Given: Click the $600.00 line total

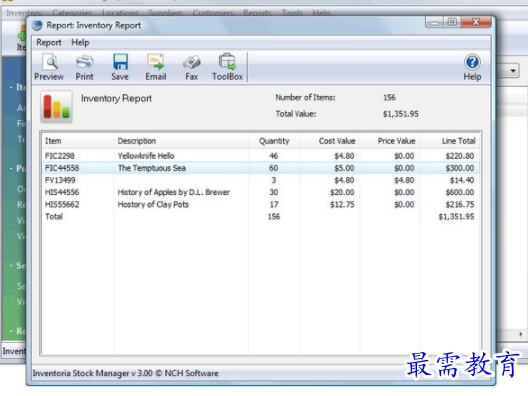Looking at the screenshot, I should pyautogui.click(x=460, y=192).
